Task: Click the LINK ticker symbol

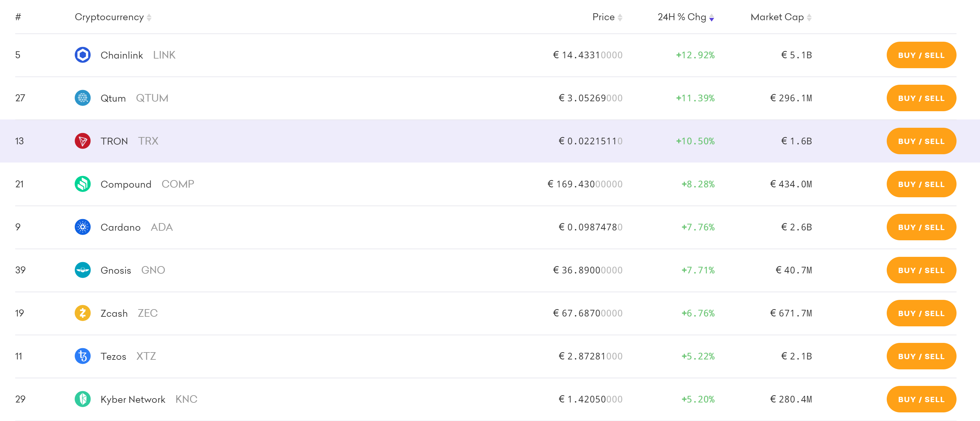Action: pos(164,55)
